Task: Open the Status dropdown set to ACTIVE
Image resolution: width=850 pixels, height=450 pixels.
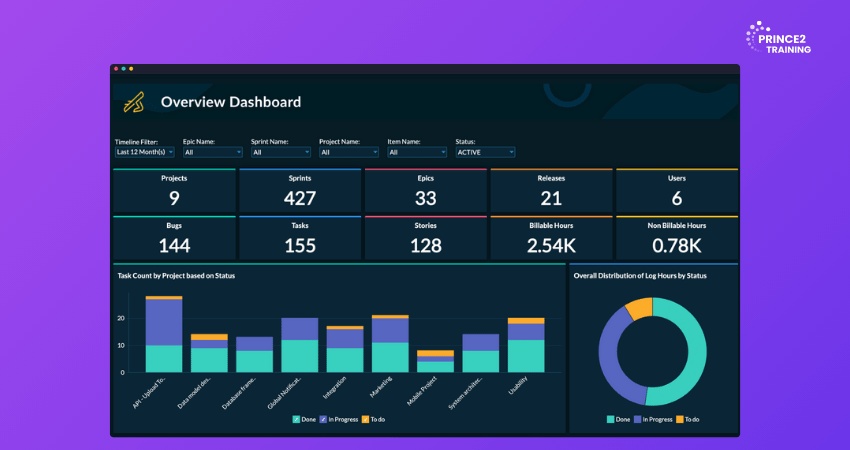Action: tap(485, 152)
